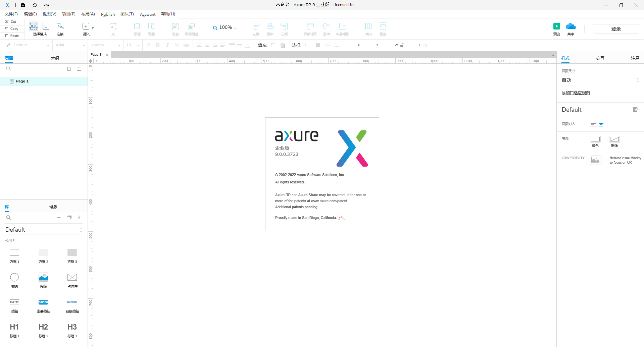This screenshot has width=644, height=347.
Task: Switch to the 注释 (Notes) tab
Action: click(635, 58)
